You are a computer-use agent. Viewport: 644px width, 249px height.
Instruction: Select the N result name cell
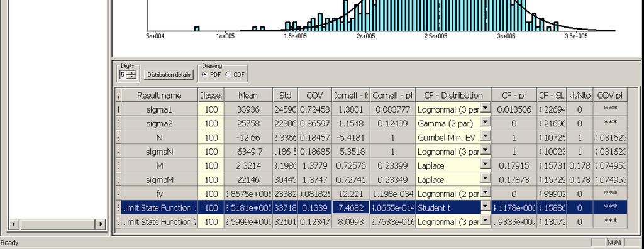(159, 138)
